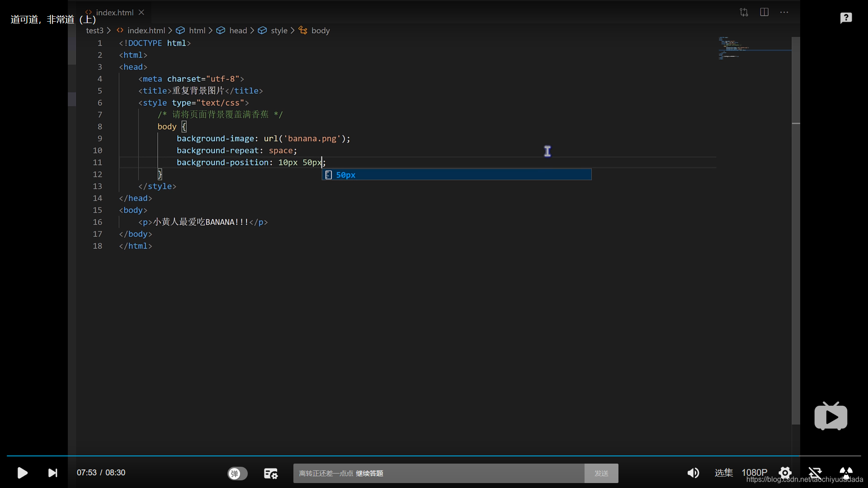Mute the video volume

[x=693, y=473]
